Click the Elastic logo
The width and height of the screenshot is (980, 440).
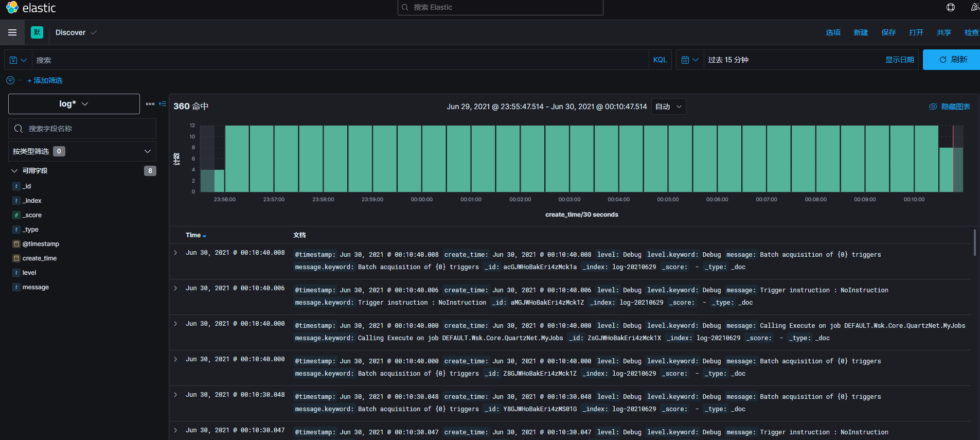pos(30,8)
